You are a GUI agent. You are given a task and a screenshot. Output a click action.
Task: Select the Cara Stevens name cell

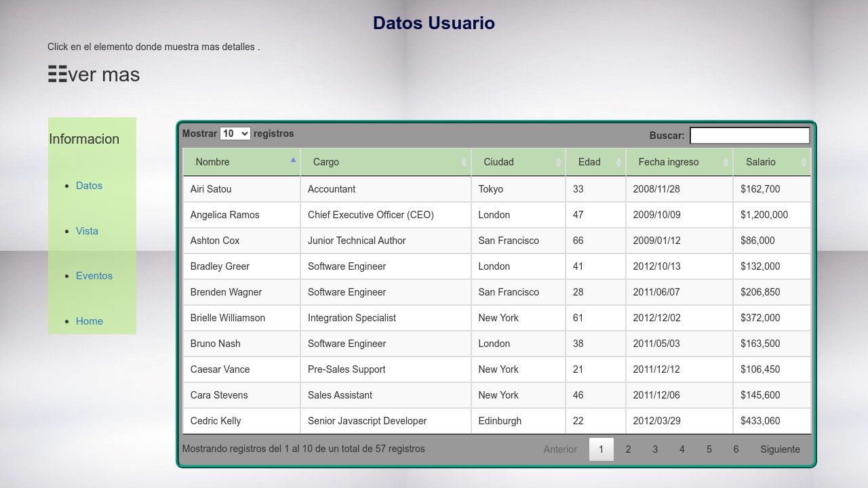(x=241, y=395)
